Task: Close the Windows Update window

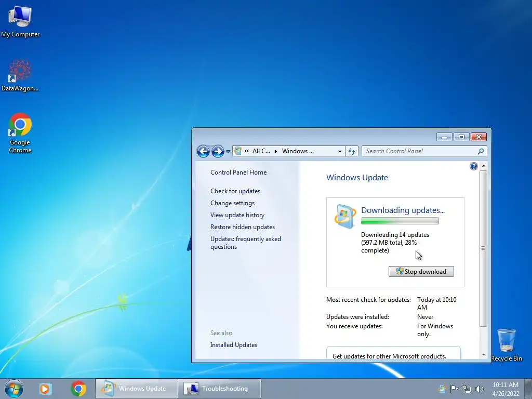Action: 478,137
